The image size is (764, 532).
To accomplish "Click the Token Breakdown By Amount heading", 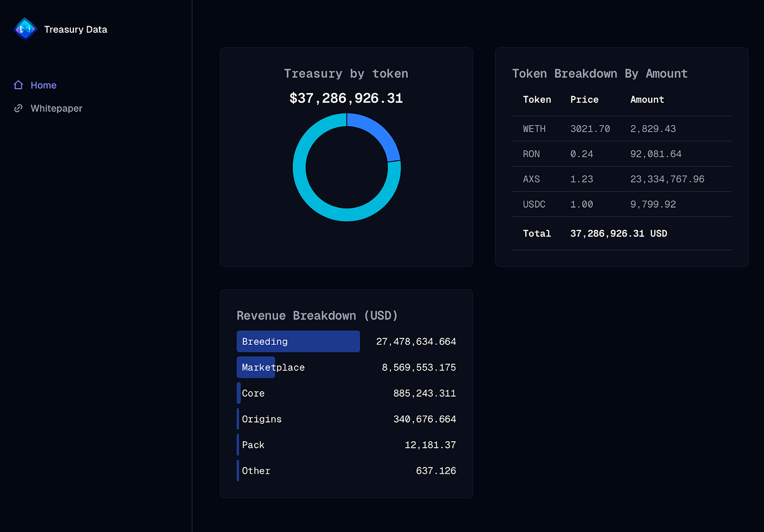I will pos(600,73).
